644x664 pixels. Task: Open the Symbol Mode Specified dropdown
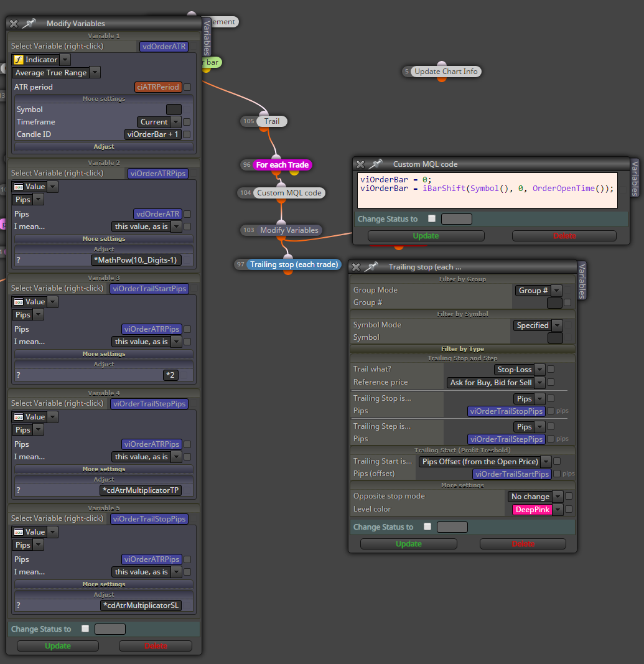click(x=558, y=325)
